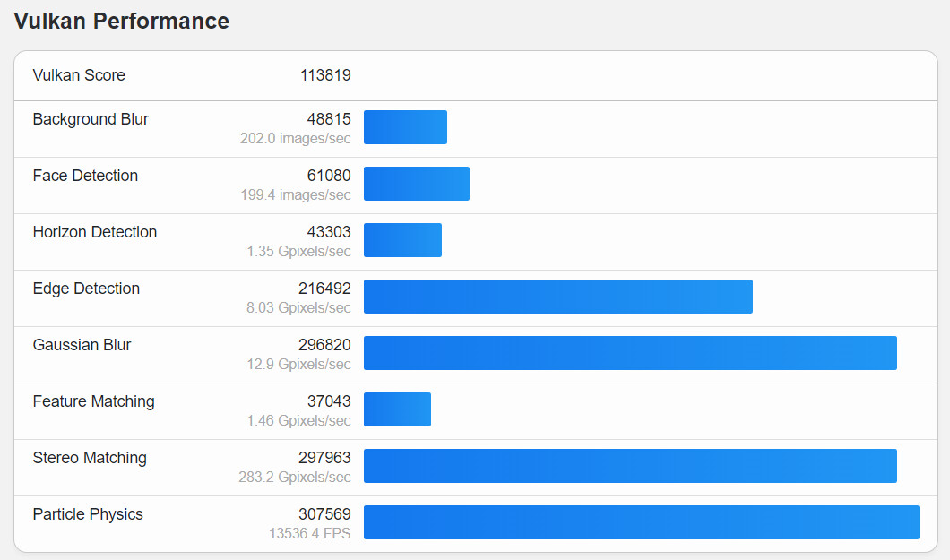The width and height of the screenshot is (950, 560).
Task: Click the Particle Physics score bar
Action: (x=642, y=521)
